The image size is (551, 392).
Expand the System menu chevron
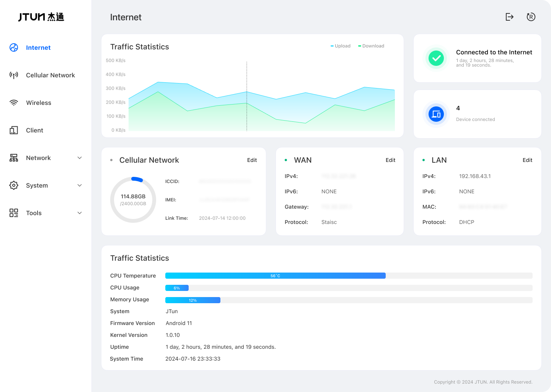pyautogui.click(x=80, y=185)
